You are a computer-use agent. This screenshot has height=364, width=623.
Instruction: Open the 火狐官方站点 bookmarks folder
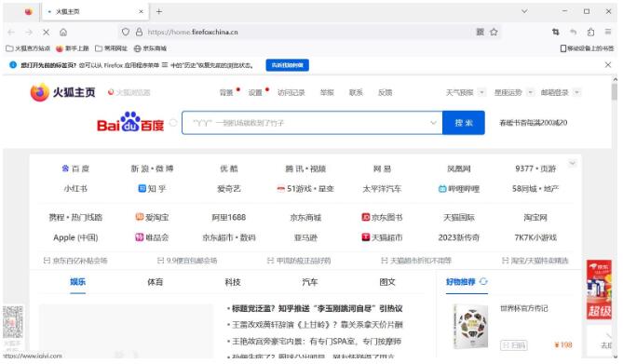28,48
